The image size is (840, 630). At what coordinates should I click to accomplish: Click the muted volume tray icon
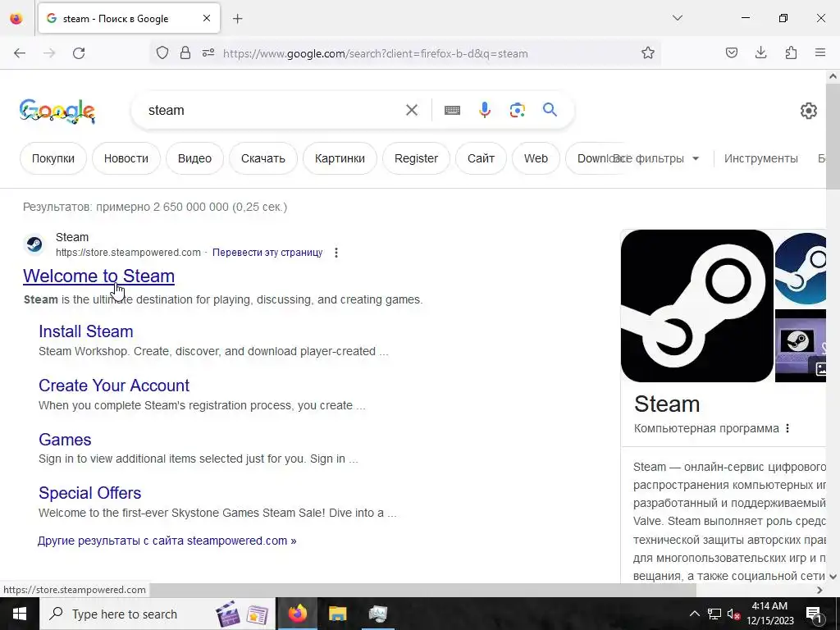(x=734, y=614)
